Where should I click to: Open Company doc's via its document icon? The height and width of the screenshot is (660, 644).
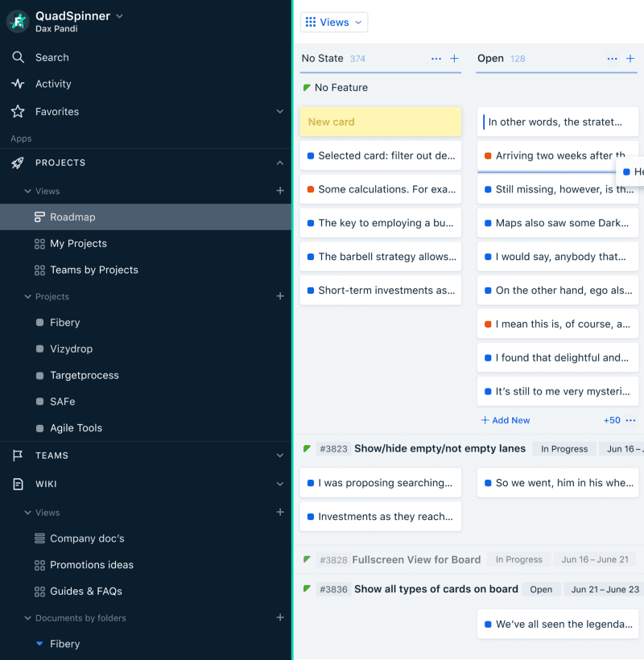(38, 538)
